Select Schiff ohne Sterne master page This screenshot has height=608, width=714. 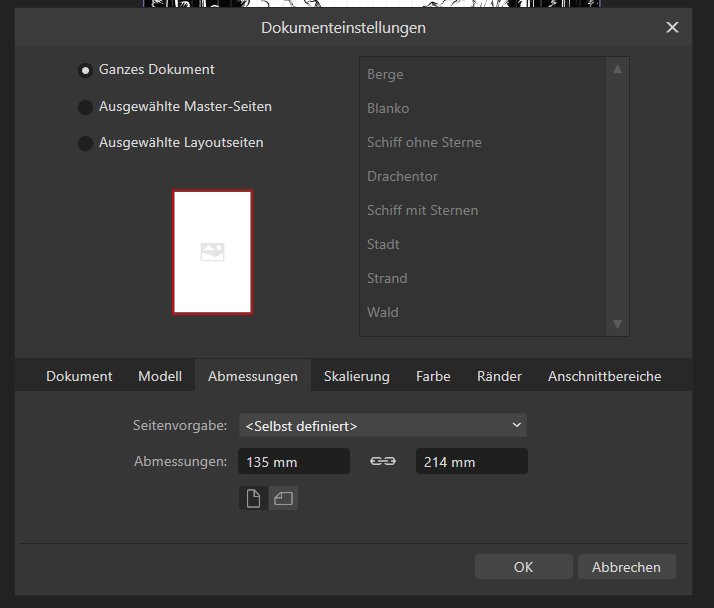coord(483,143)
